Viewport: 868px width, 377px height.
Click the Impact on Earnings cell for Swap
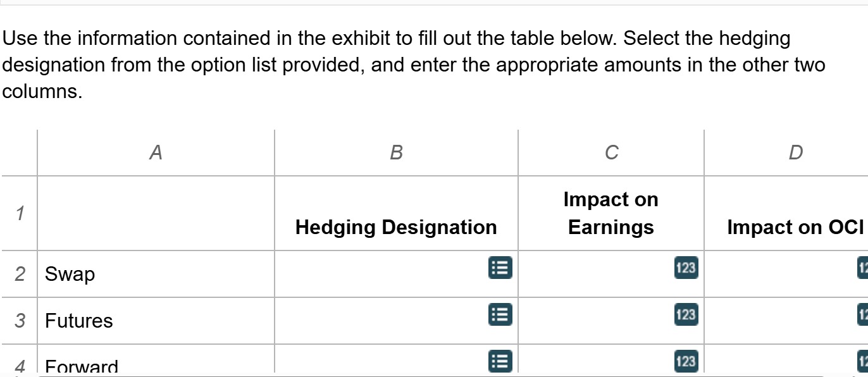pyautogui.click(x=610, y=274)
